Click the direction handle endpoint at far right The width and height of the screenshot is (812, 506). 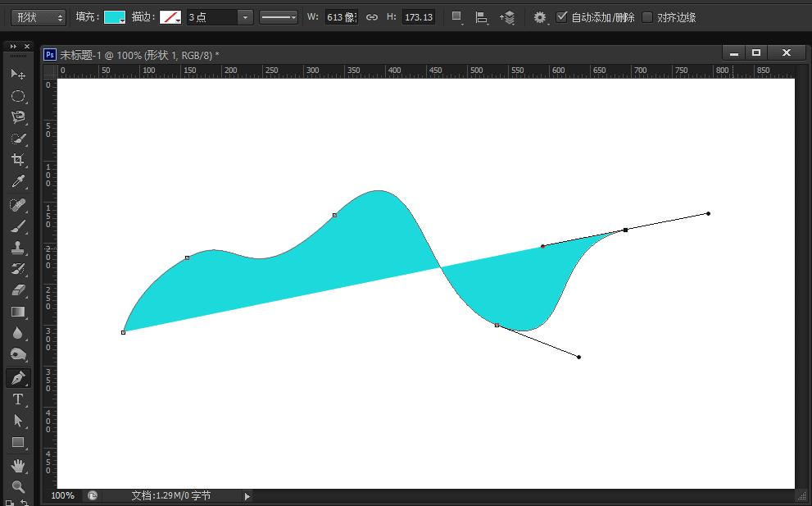click(709, 213)
